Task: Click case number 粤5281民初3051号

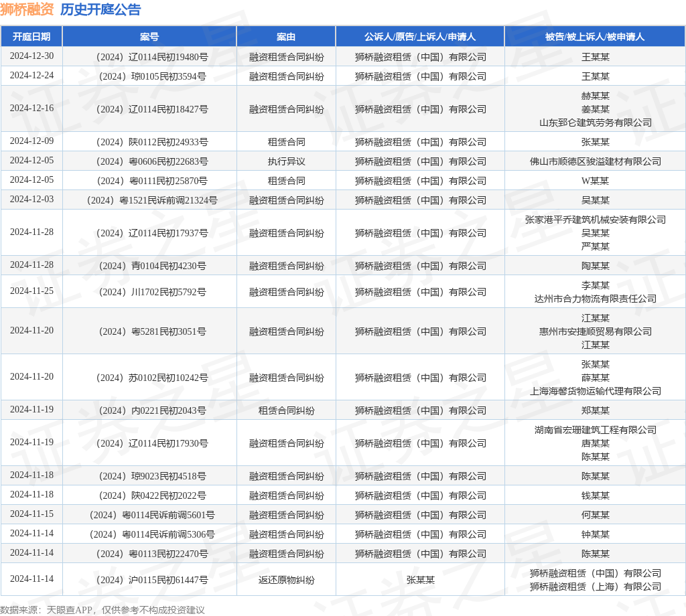Action: (152, 331)
